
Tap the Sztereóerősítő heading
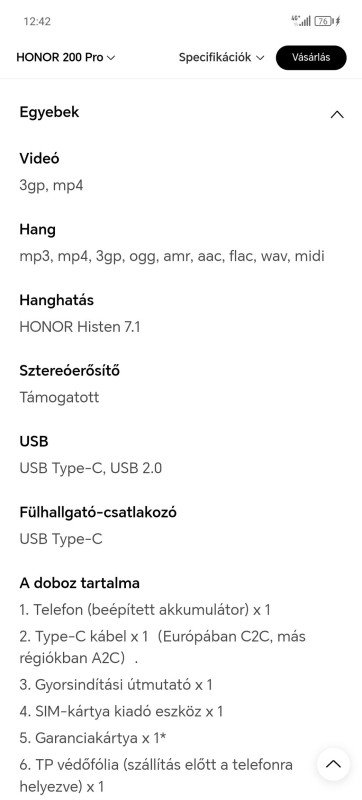(69, 370)
